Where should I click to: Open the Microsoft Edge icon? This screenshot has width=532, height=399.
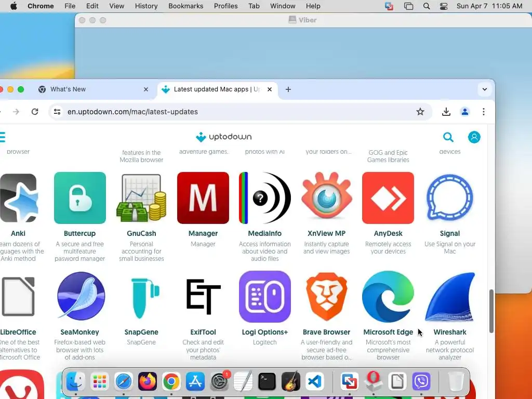[x=388, y=297]
